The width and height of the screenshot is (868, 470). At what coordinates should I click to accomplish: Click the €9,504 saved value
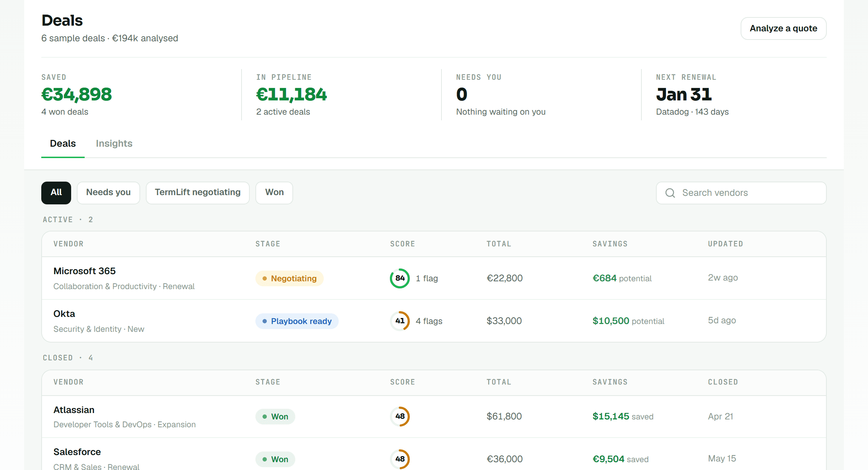[620, 459]
